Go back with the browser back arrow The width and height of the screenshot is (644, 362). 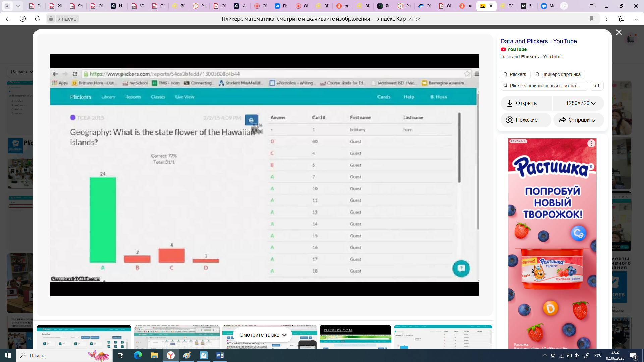[x=8, y=19]
